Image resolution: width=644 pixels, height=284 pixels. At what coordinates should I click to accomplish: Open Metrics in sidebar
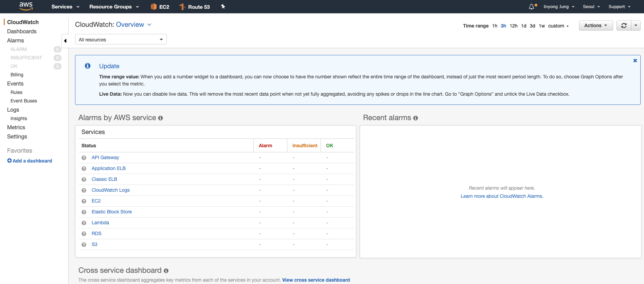click(16, 127)
